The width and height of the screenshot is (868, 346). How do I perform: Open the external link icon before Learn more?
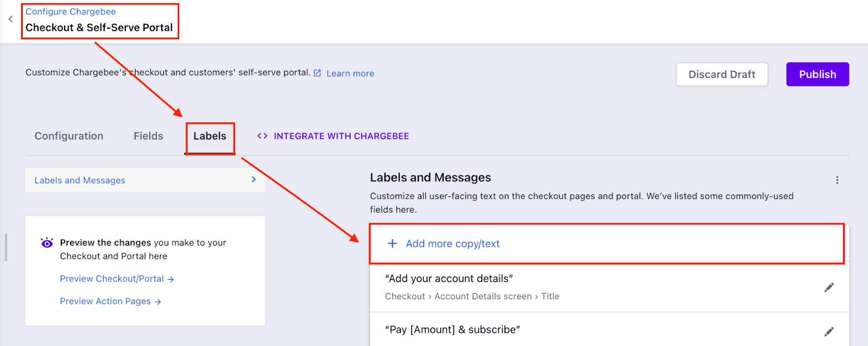(x=317, y=73)
